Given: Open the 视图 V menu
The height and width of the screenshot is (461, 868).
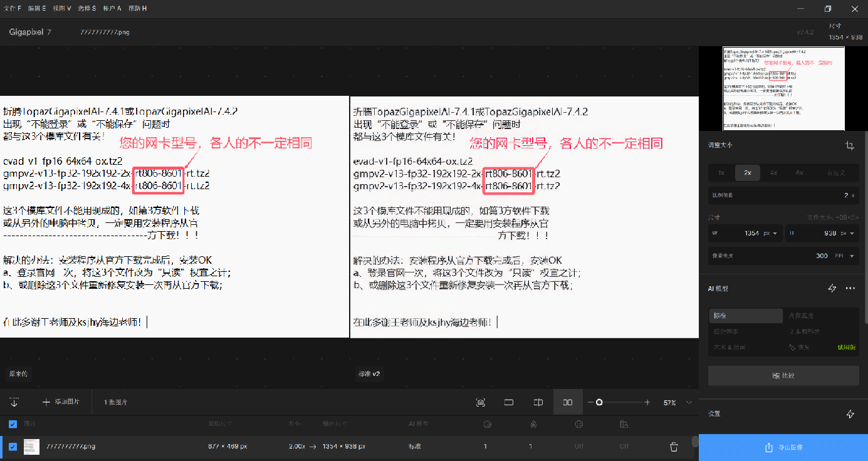Looking at the screenshot, I should tap(61, 8).
